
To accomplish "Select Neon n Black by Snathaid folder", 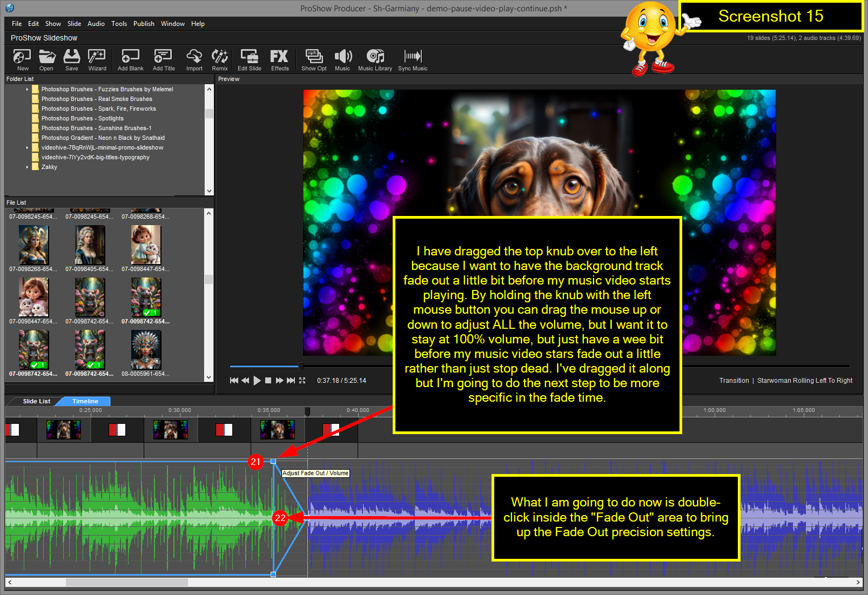I will click(x=103, y=138).
